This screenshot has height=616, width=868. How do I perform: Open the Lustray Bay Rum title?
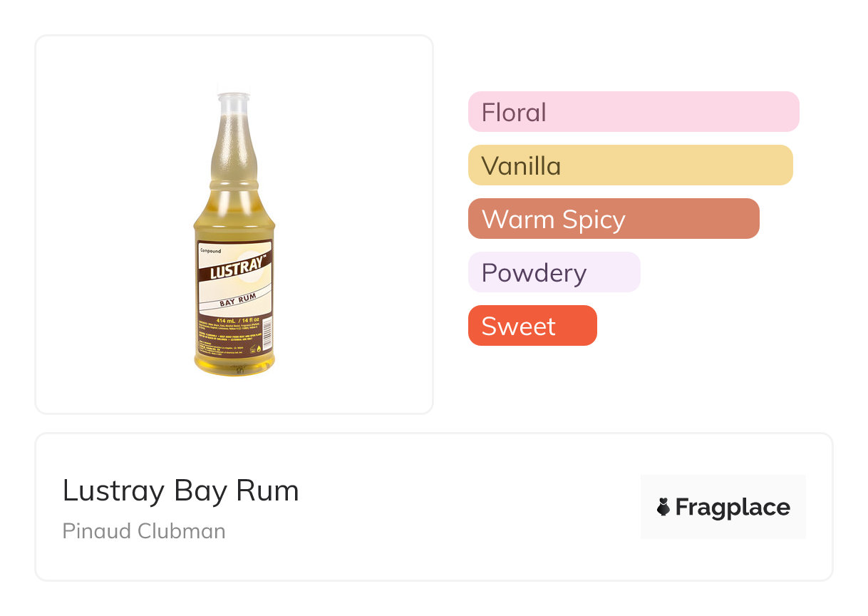point(180,491)
